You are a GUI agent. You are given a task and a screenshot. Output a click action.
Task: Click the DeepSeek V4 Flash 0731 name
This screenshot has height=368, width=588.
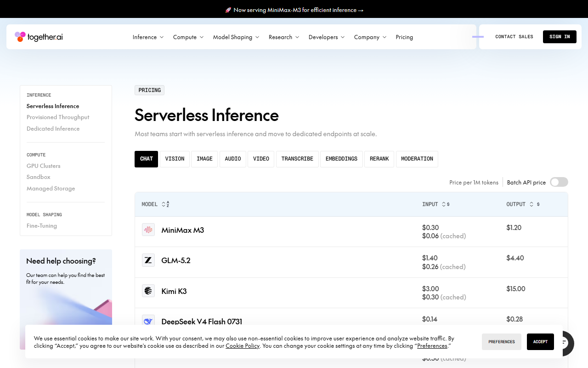point(202,322)
